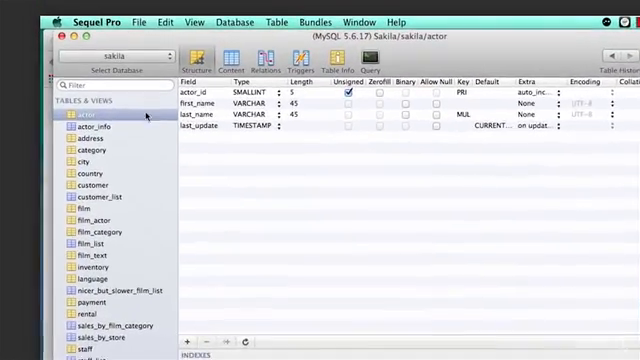Toggle Allow Null for actor_id

coord(436,93)
